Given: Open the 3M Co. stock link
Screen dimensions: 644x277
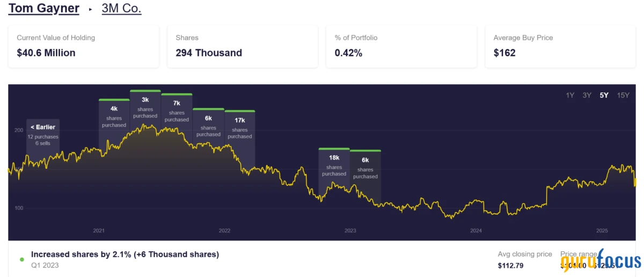Looking at the screenshot, I should click(121, 9).
